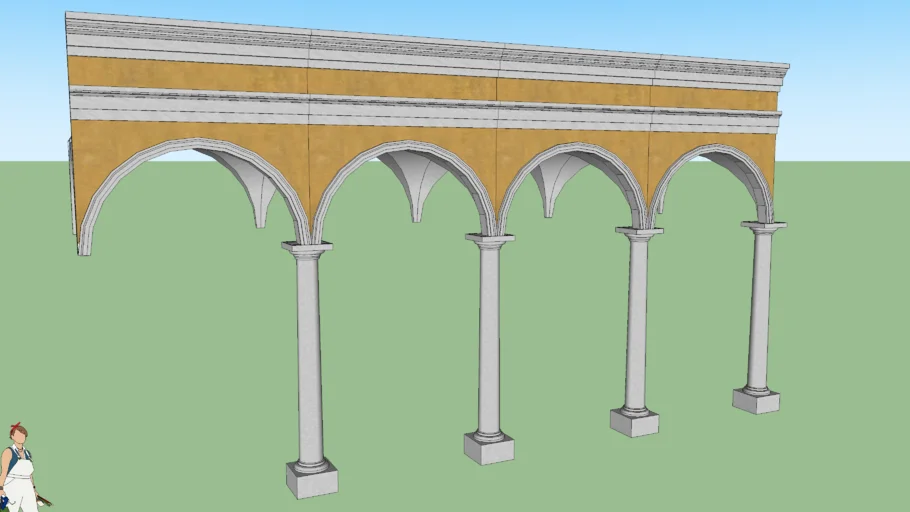Click the human scale figure in the corner
The height and width of the screenshot is (512, 910).
point(19,472)
